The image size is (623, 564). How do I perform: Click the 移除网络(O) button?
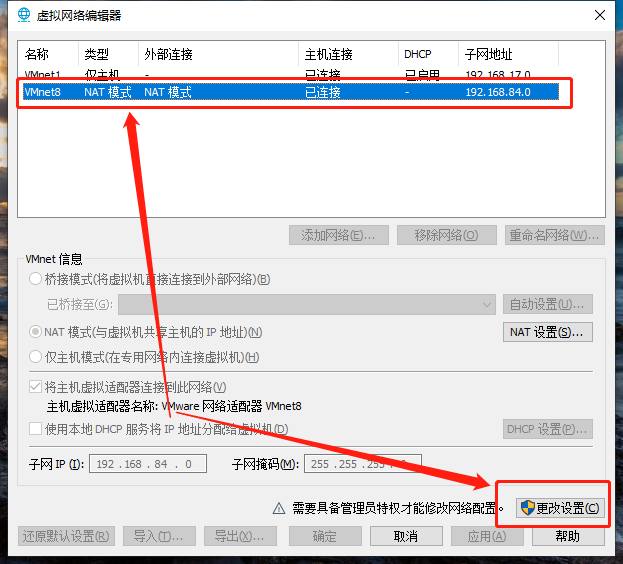[x=447, y=235]
